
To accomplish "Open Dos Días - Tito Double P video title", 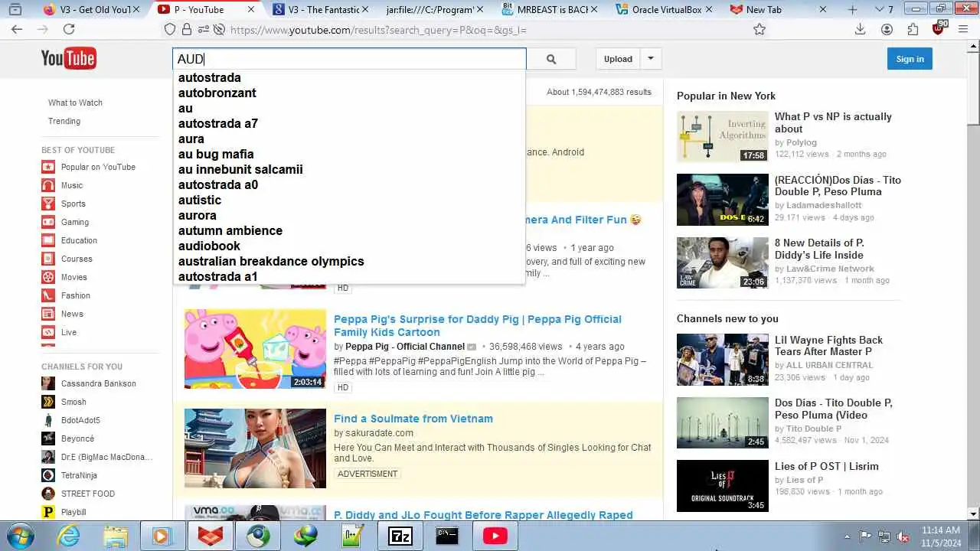I will click(x=833, y=409).
